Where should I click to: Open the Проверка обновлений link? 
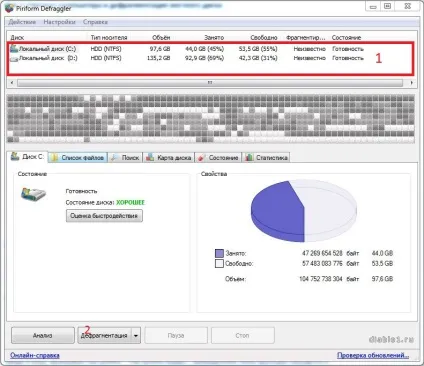[373, 355]
